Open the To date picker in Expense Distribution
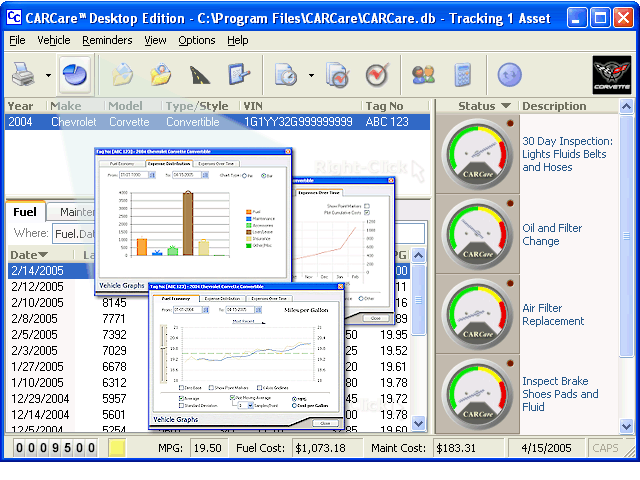The width and height of the screenshot is (640, 480). [x=205, y=175]
